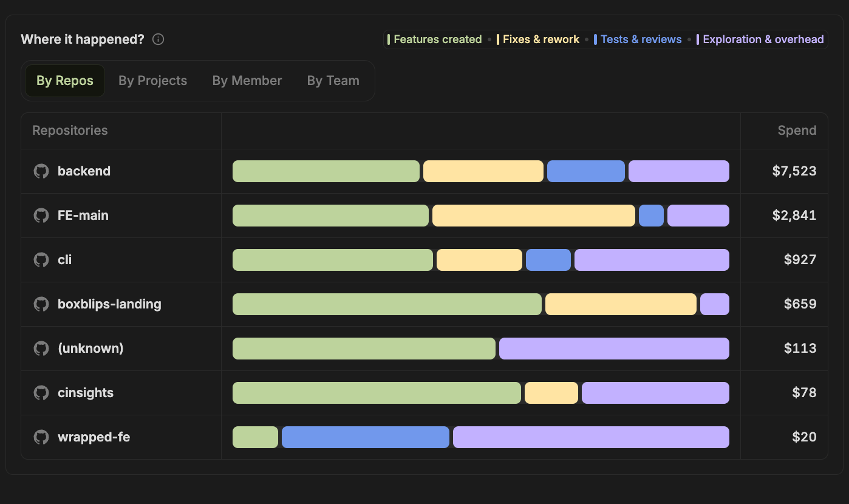
Task: Click the GitHub icon next to boxblips-landing
Action: click(41, 304)
